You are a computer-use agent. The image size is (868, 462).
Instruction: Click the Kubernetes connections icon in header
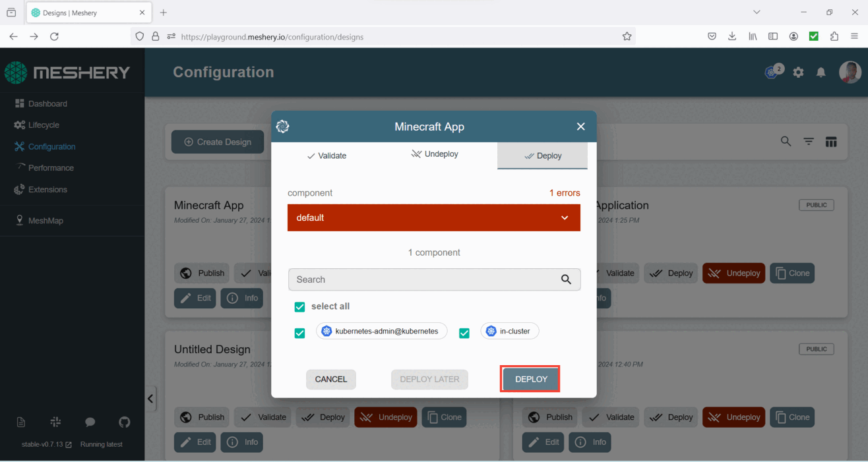[772, 72]
